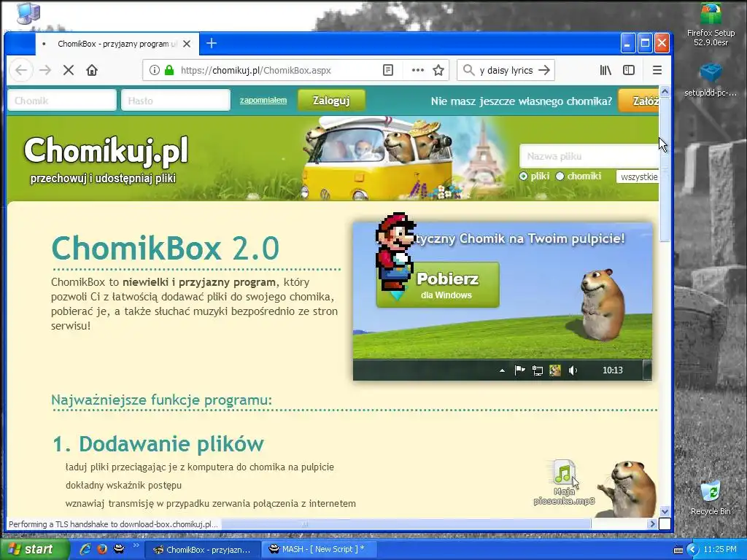Click the URL address bar text

(x=256, y=71)
